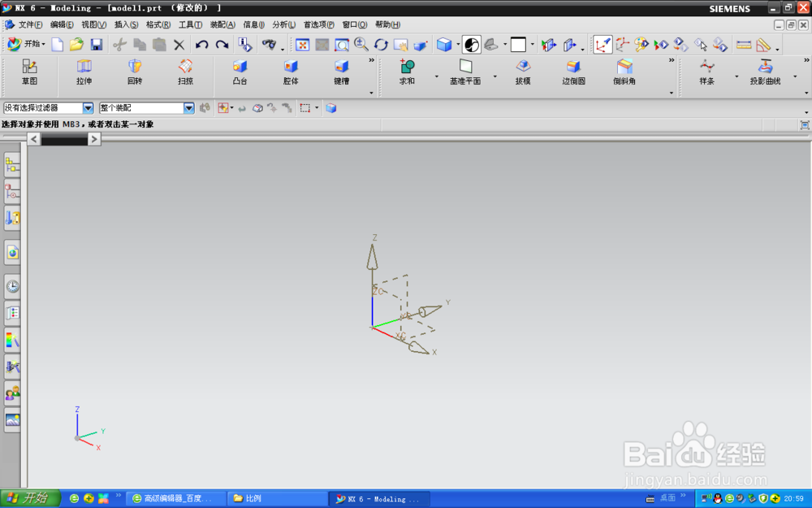Click the shaded cube rendering style icon
The width and height of the screenshot is (812, 508).
[444, 45]
